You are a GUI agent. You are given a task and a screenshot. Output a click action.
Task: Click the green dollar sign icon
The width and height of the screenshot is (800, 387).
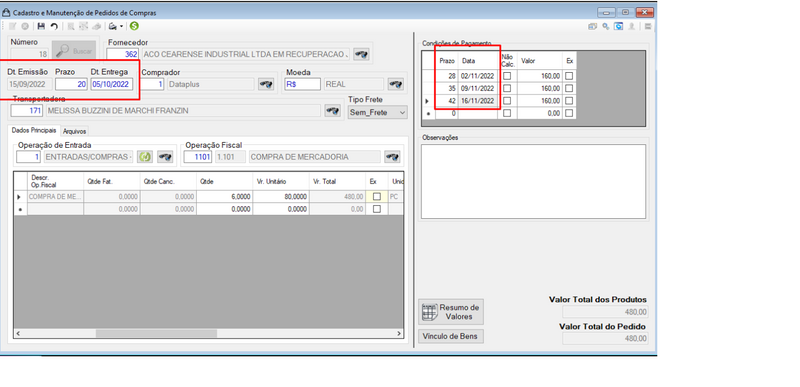pyautogui.click(x=134, y=25)
